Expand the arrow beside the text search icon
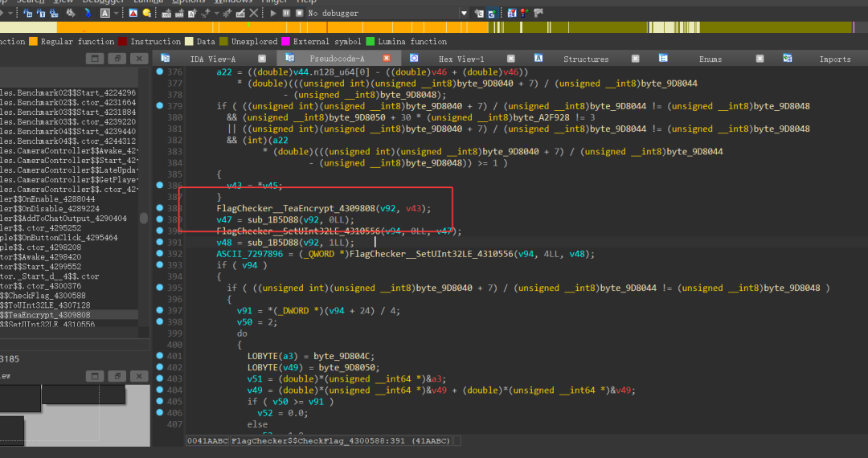Viewport: 868px width, 458px height. point(116,14)
